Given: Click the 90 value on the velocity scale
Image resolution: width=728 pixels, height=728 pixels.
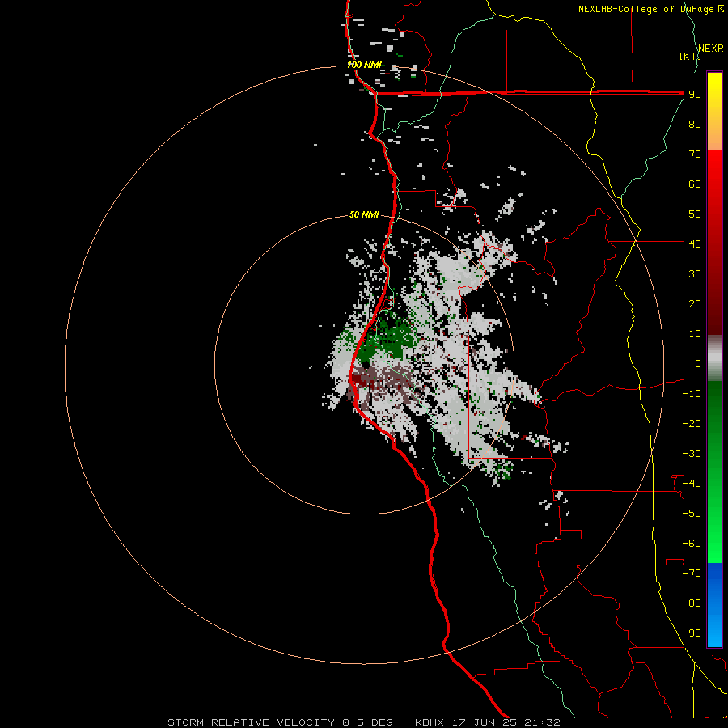Looking at the screenshot, I should pos(695,95).
